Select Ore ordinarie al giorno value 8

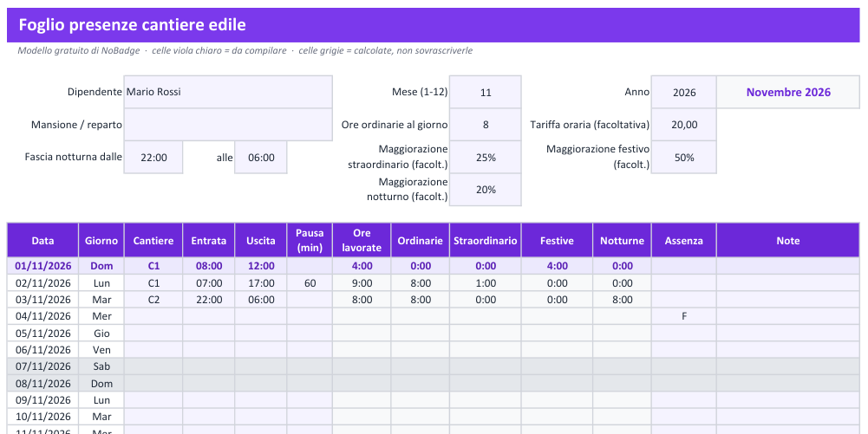(486, 125)
